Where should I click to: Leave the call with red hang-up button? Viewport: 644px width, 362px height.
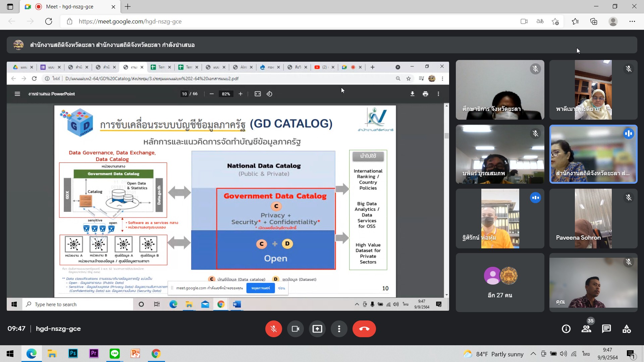pyautogui.click(x=364, y=329)
